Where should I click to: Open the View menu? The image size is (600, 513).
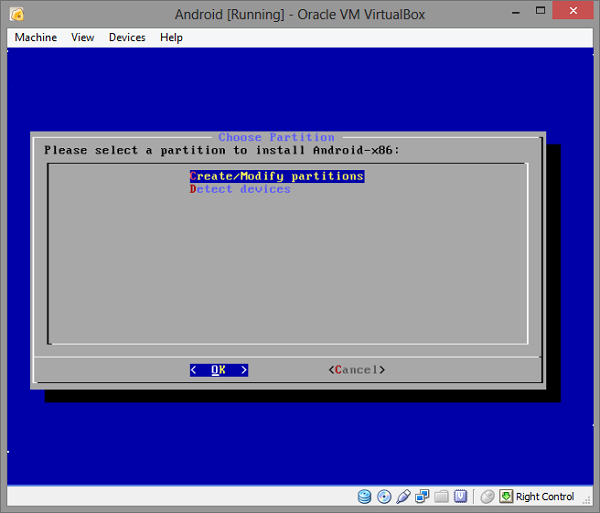coord(82,37)
